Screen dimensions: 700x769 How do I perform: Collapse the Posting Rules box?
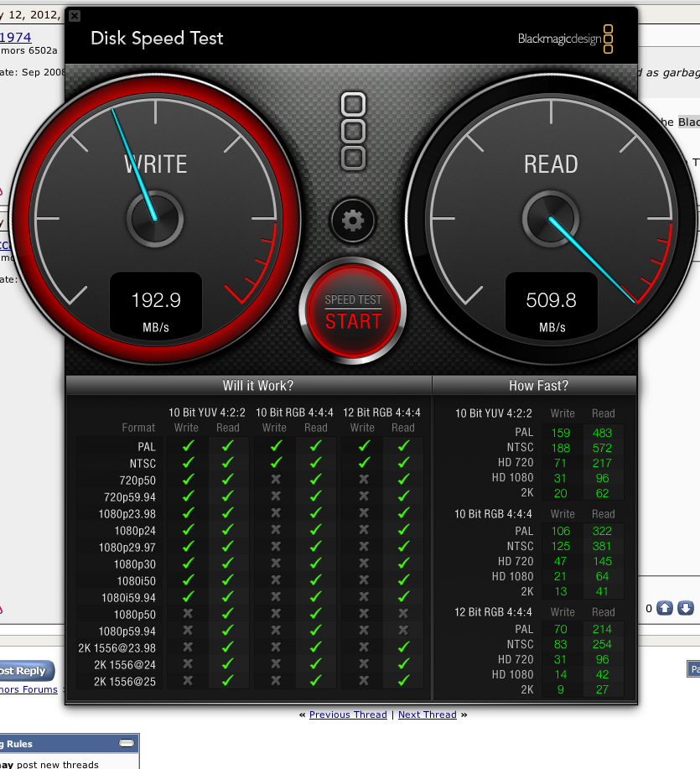127,743
